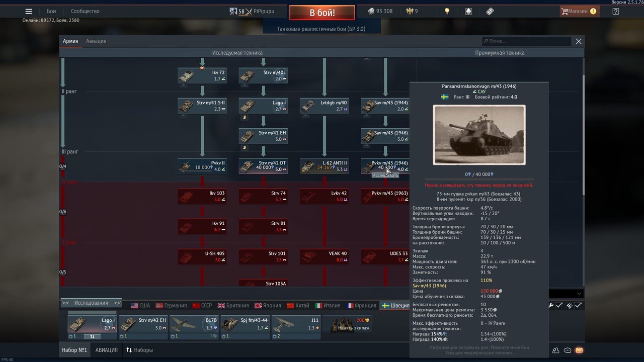The image size is (644, 362).
Task: Select the locked VEAK 40 vehicle
Action: click(324, 257)
